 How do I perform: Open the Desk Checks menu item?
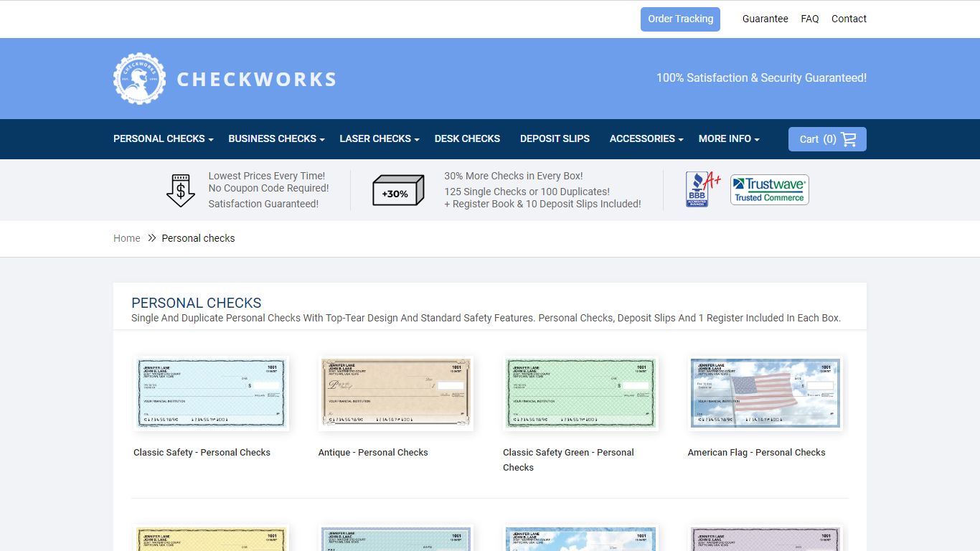pos(467,138)
